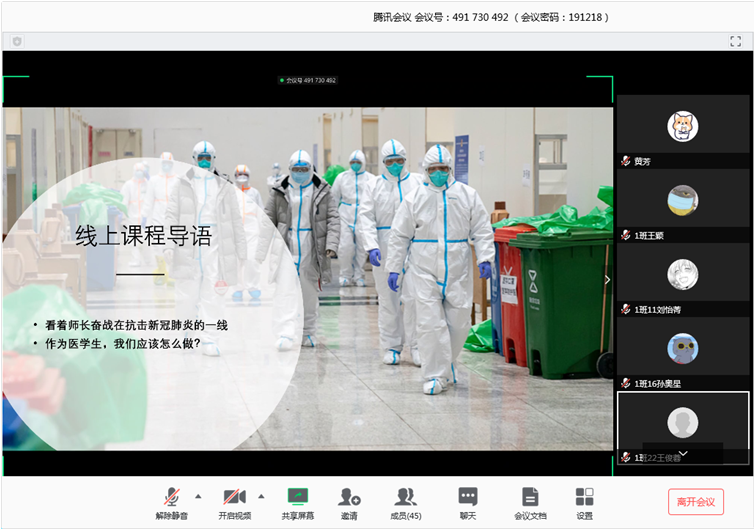This screenshot has height=530, width=755.
Task: Select participant 1班王颖 video tile
Action: [x=682, y=205]
